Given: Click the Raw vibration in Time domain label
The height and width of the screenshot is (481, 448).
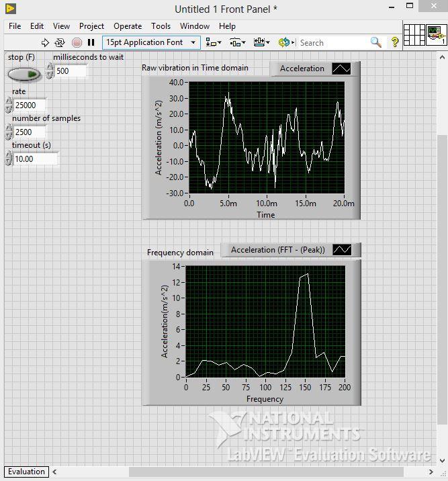Looking at the screenshot, I should pos(195,68).
